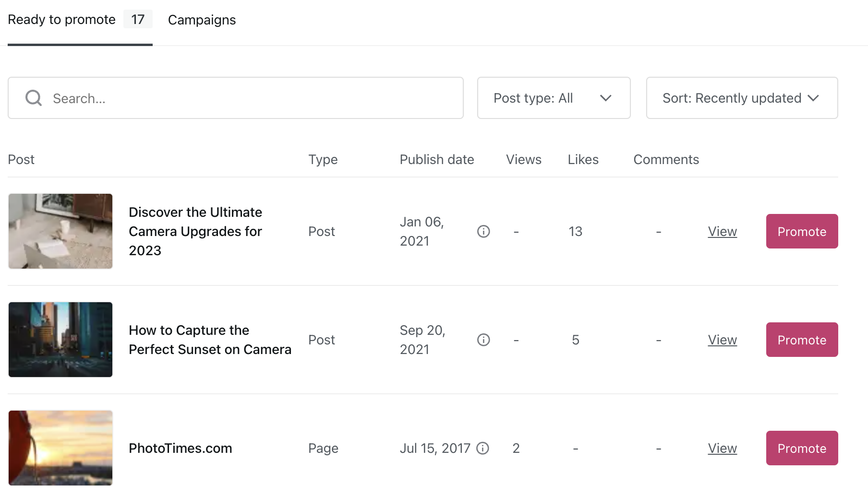This screenshot has height=496, width=868.
Task: Open the Sort: Recently updated dropdown
Action: tap(742, 98)
